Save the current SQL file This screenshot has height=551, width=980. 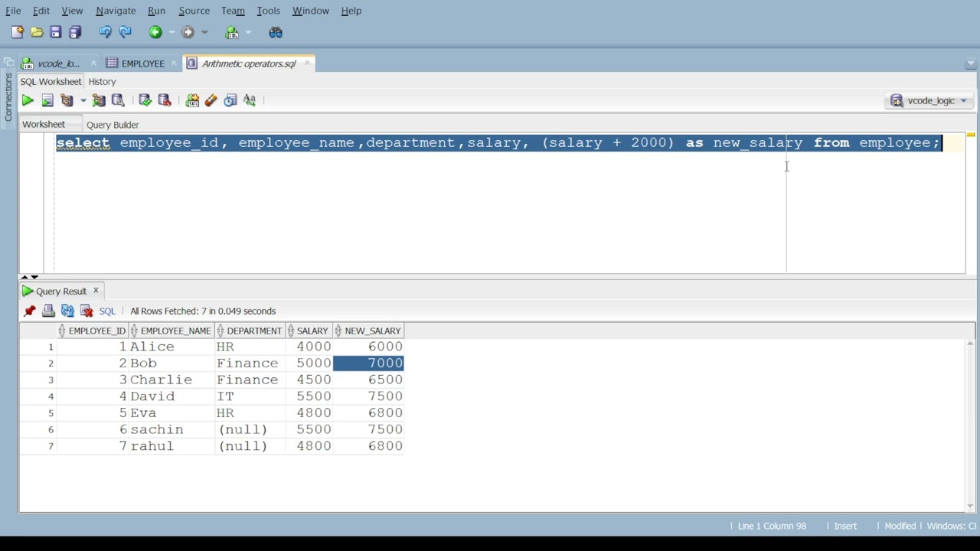(x=56, y=32)
